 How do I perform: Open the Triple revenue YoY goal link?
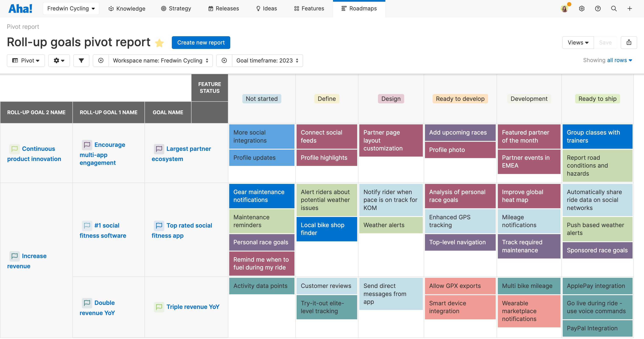193,307
